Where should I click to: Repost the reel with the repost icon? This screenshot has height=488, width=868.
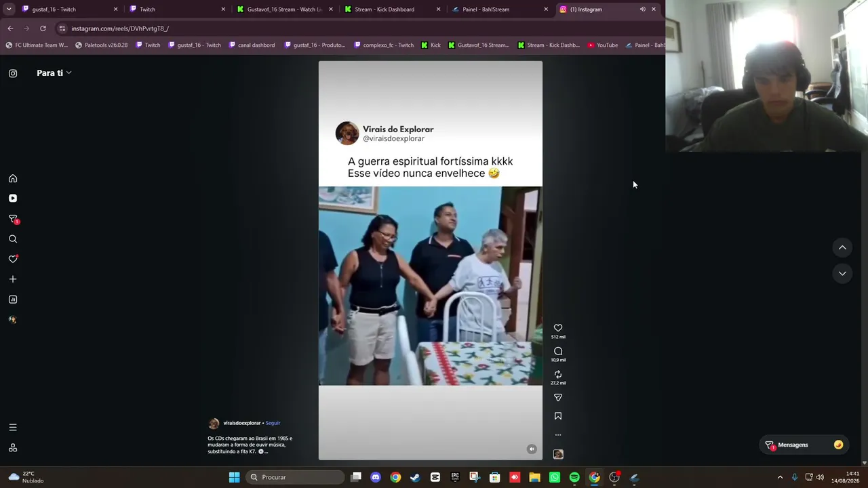click(x=558, y=374)
